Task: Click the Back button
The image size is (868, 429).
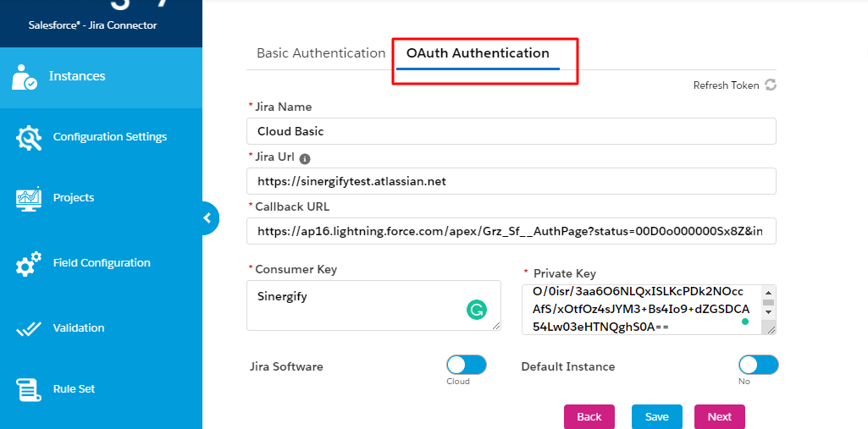Action: (x=589, y=417)
